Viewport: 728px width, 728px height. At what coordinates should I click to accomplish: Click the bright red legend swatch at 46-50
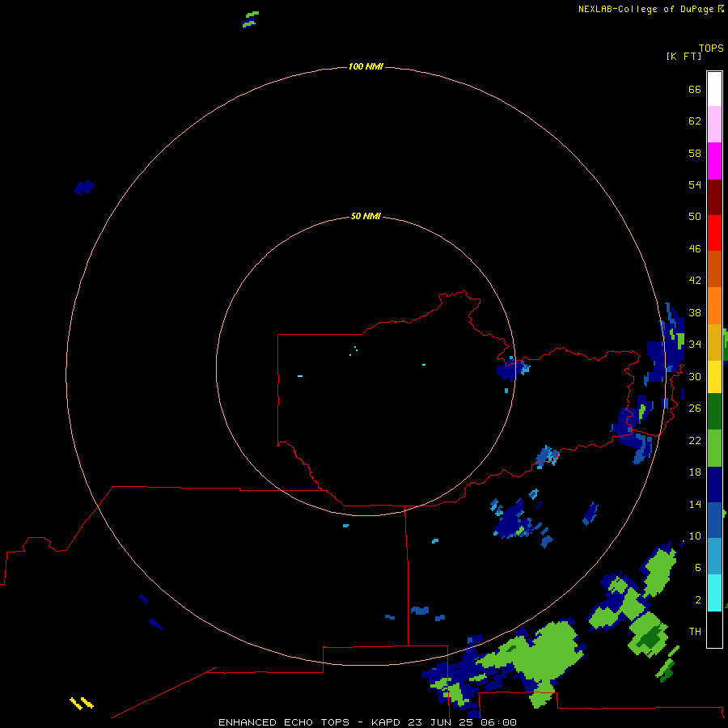pos(714,233)
